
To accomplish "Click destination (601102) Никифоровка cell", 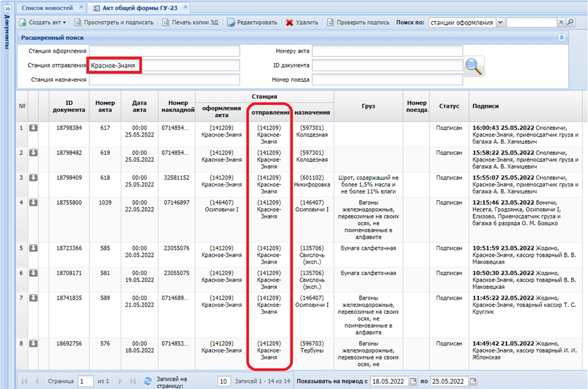I will coord(312,181).
